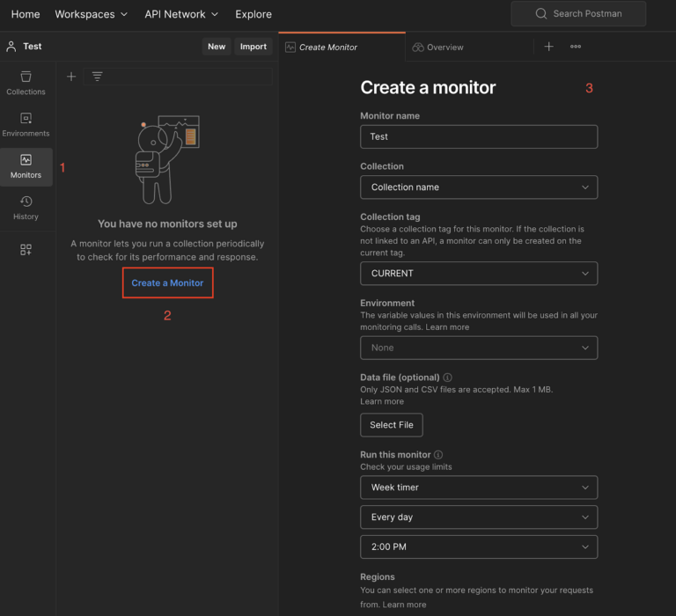Open the CURRENT collection tag dropdown
The width and height of the screenshot is (676, 616).
479,273
